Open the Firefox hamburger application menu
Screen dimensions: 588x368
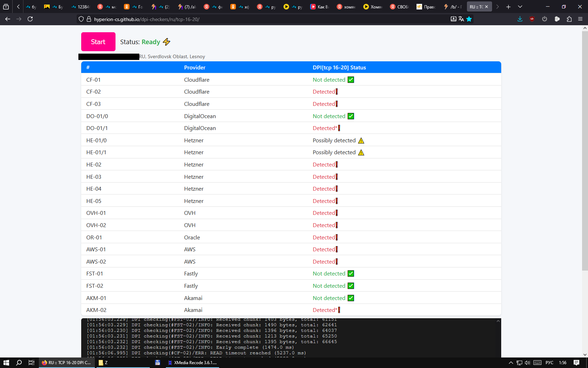[x=580, y=19]
